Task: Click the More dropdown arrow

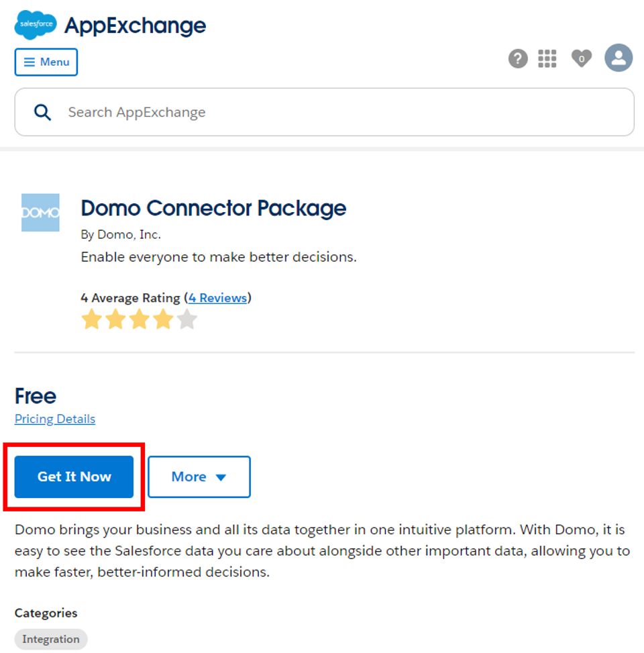Action: pos(221,477)
